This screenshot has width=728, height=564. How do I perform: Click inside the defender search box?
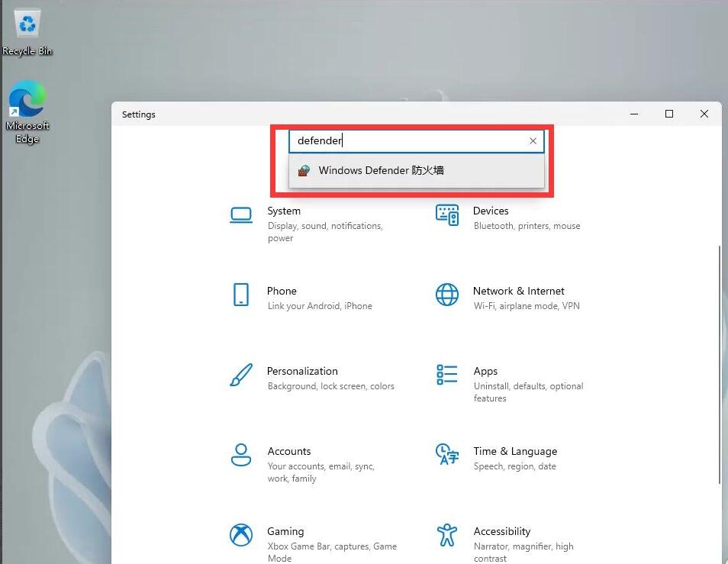(x=417, y=141)
